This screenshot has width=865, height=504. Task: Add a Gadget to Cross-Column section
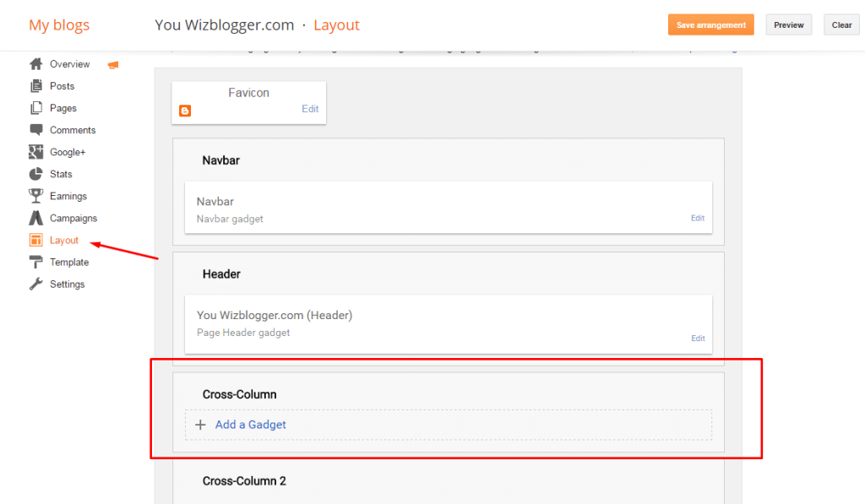(250, 425)
